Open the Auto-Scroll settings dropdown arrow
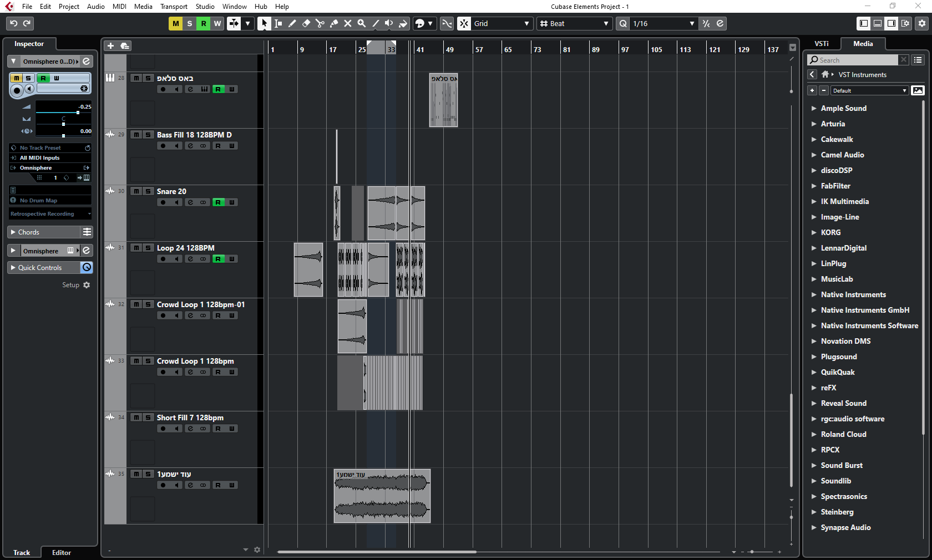Viewport: 932px width, 560px height. [248, 23]
